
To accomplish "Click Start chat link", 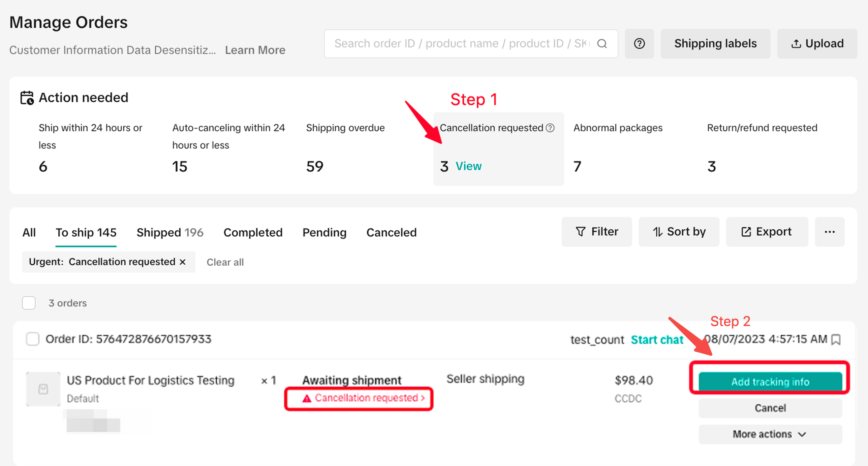I will point(657,340).
